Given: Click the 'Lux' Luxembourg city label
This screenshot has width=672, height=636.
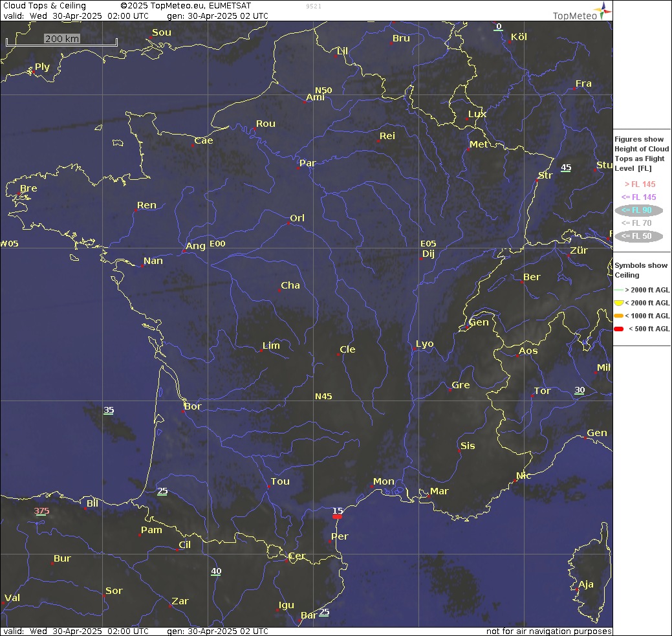Looking at the screenshot, I should click(x=477, y=114).
